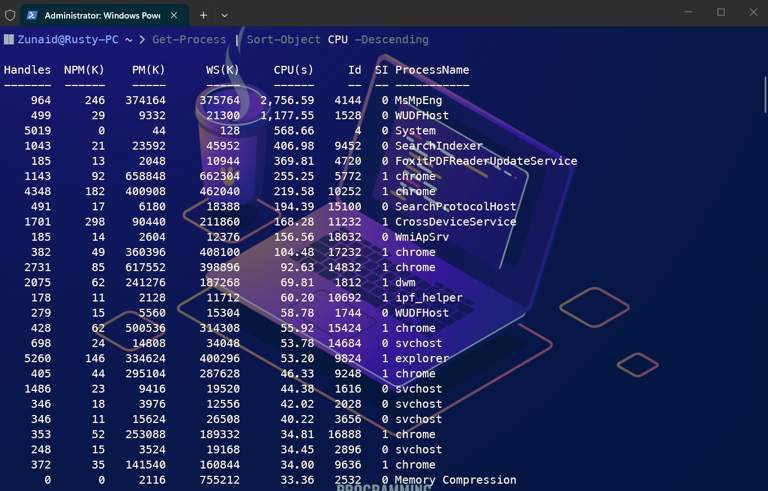The width and height of the screenshot is (768, 491).
Task: Click the shield icon in the title bar
Action: 10,15
